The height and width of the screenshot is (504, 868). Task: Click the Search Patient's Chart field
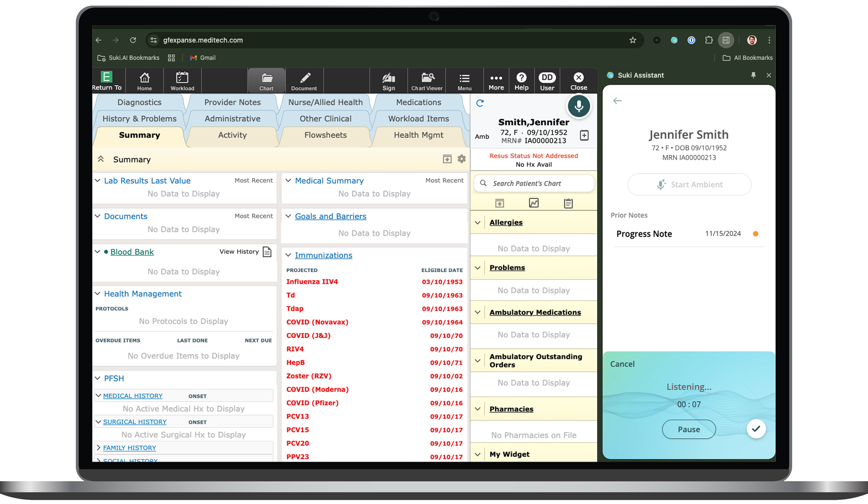[x=534, y=184]
